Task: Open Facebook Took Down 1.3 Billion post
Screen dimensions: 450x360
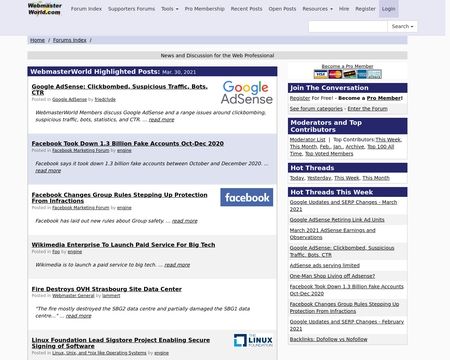Action: 128,143
